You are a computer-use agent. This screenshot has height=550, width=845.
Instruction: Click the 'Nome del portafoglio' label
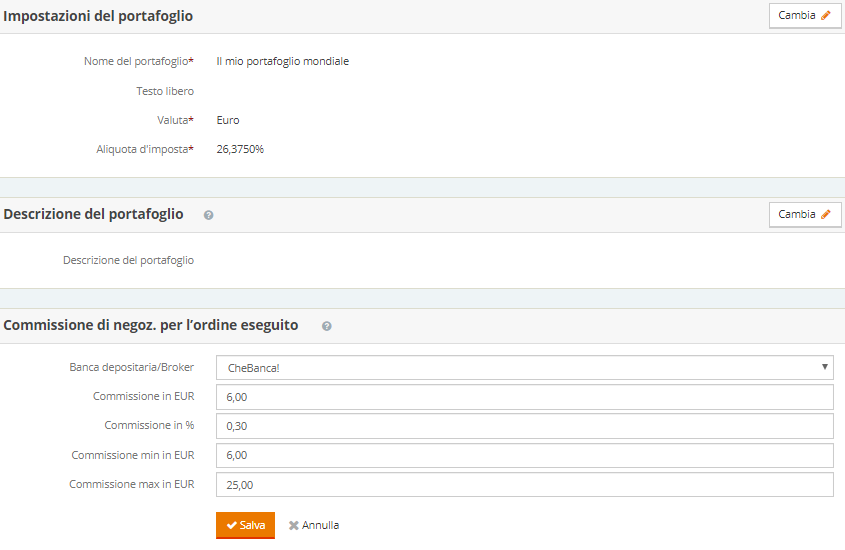click(x=138, y=61)
